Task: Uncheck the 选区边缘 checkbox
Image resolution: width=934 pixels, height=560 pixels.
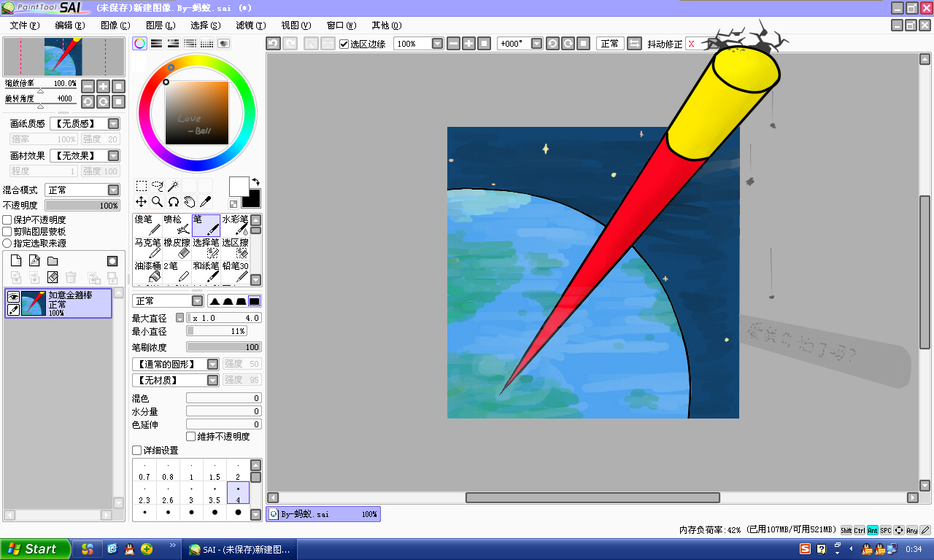Action: click(344, 44)
